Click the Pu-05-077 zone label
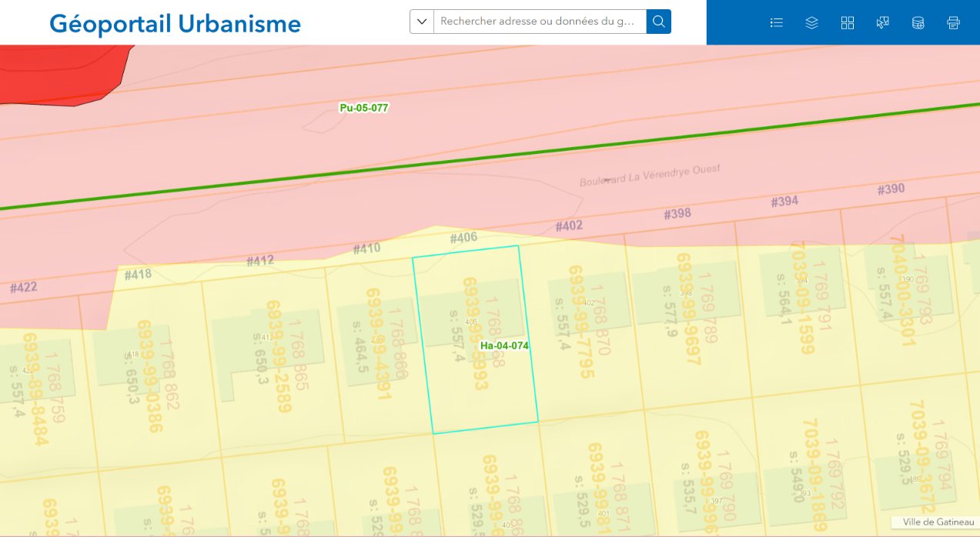The height and width of the screenshot is (537, 980). click(x=364, y=108)
